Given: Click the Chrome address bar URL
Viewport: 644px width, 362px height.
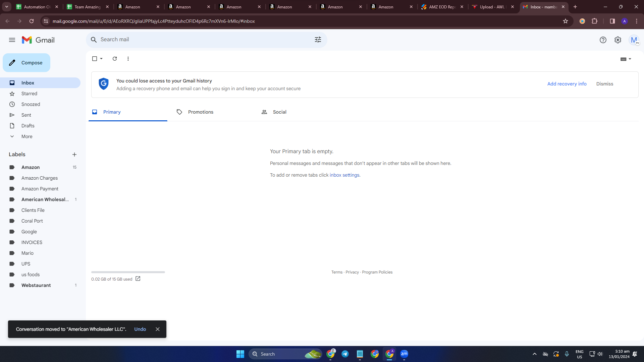Looking at the screenshot, I should click(x=154, y=21).
